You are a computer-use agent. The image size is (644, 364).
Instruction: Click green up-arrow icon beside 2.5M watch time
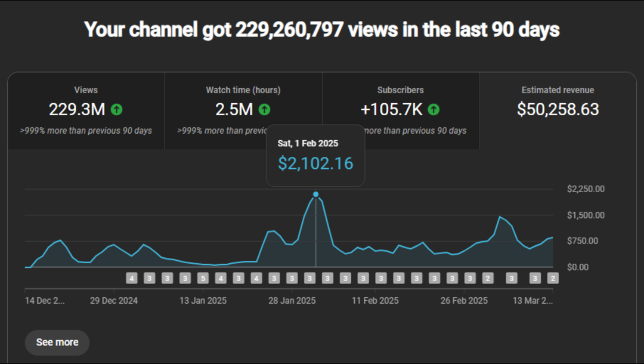(265, 110)
